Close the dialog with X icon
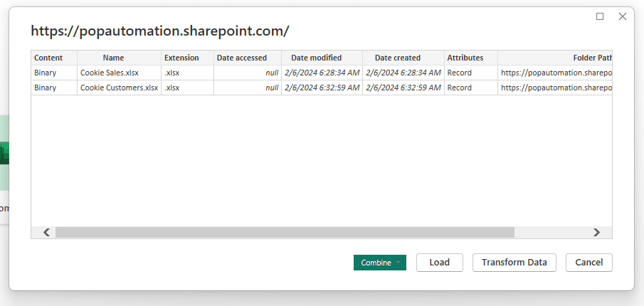Viewport: 644px width, 306px height. (x=622, y=16)
